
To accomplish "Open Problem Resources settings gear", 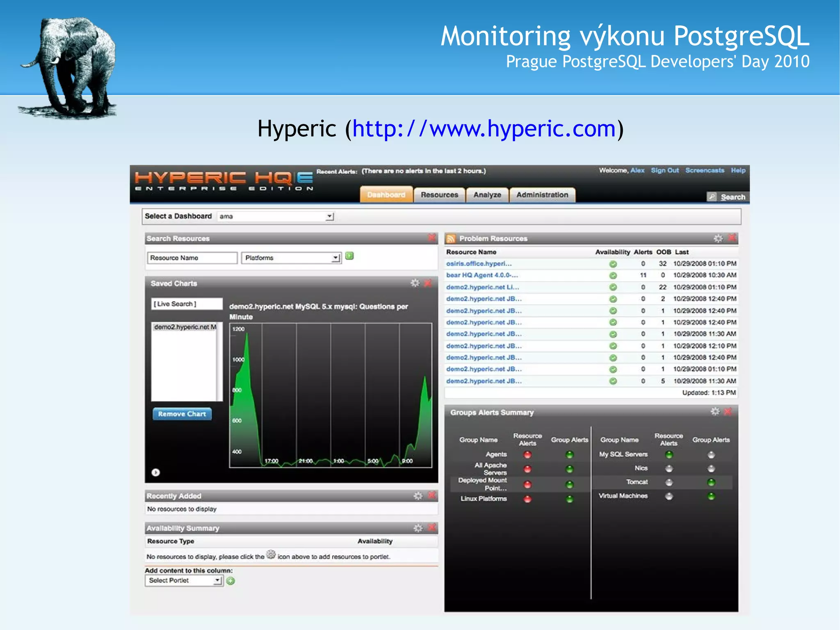I will 718,238.
